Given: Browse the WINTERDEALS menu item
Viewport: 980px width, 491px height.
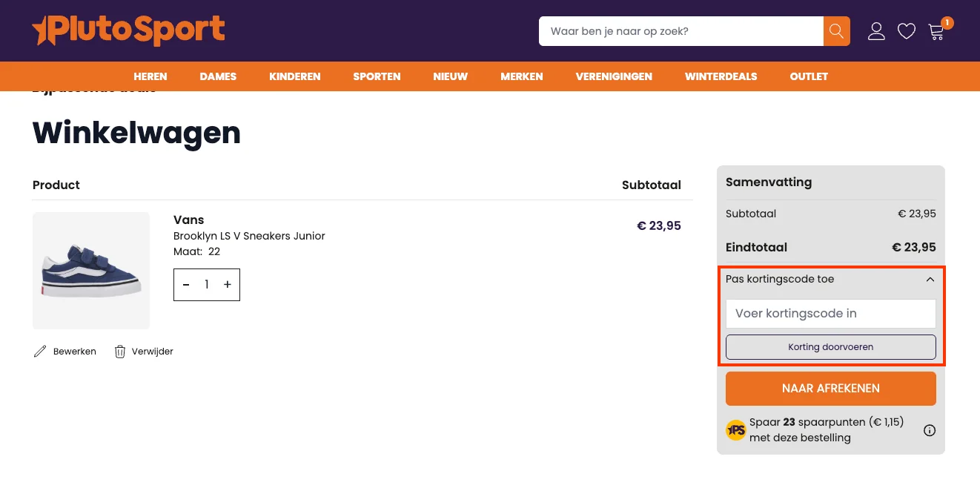Looking at the screenshot, I should pos(721,76).
